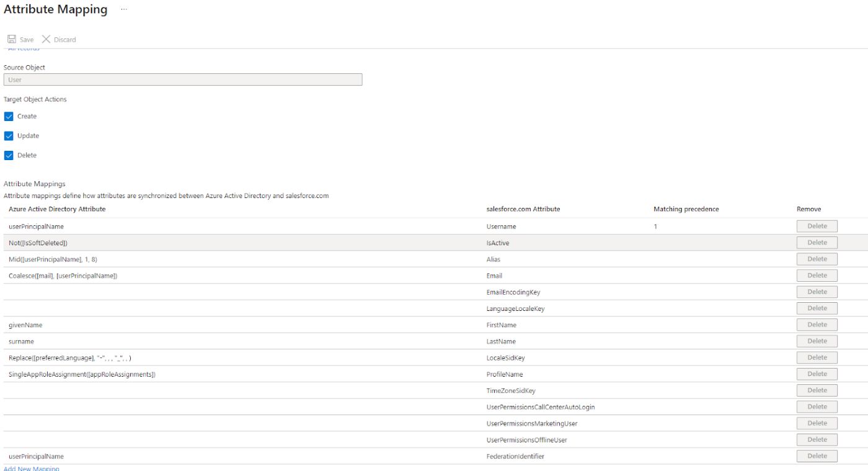
Task: Delete the LocaleSidKey mapping row
Action: pos(817,357)
